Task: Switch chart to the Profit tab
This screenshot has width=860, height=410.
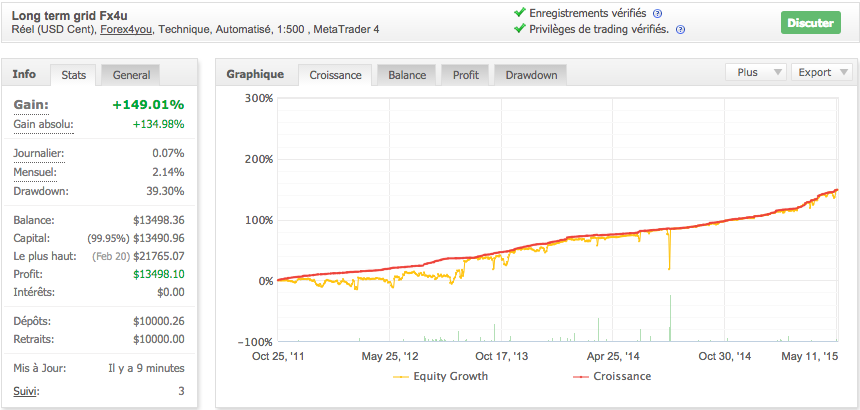Action: tap(465, 75)
